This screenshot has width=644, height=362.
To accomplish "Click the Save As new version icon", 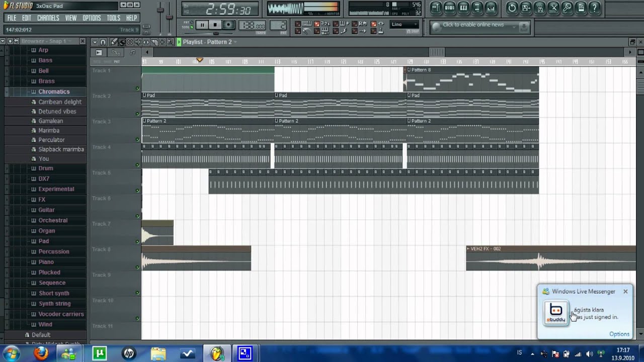I will pyautogui.click(x=526, y=8).
